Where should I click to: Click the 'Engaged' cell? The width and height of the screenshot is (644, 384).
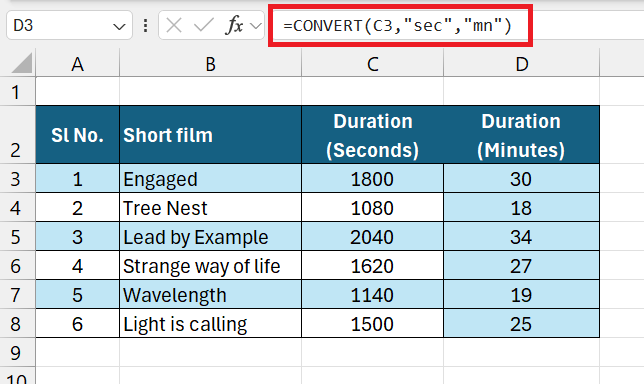(210, 178)
